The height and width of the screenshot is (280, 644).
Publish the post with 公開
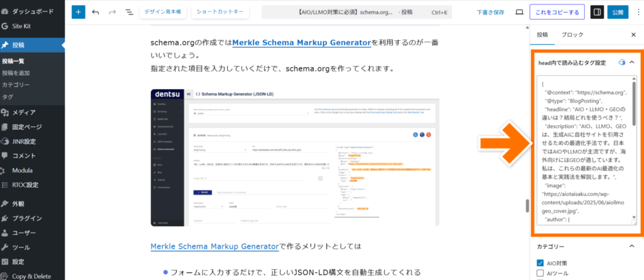(618, 13)
